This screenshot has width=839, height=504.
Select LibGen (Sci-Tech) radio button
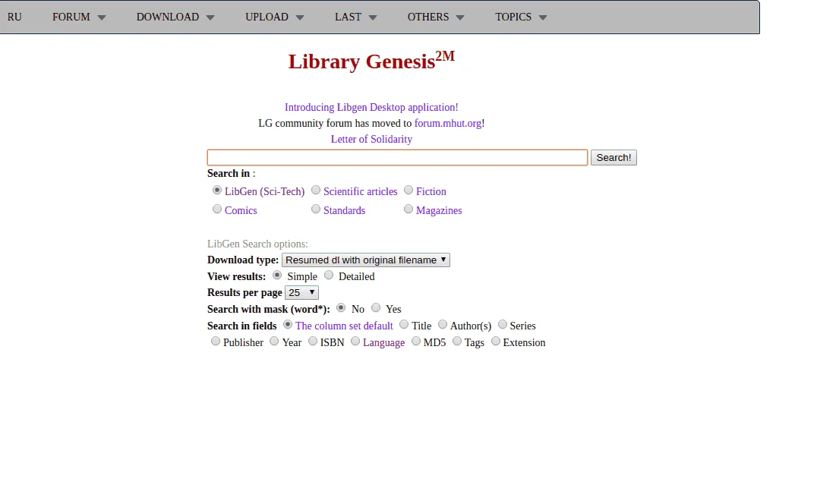coord(216,190)
